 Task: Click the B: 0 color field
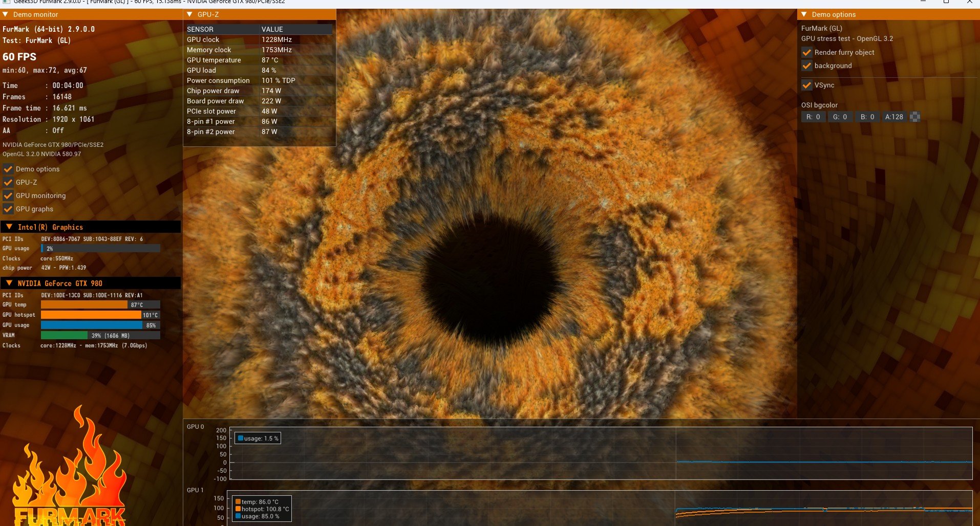point(867,117)
